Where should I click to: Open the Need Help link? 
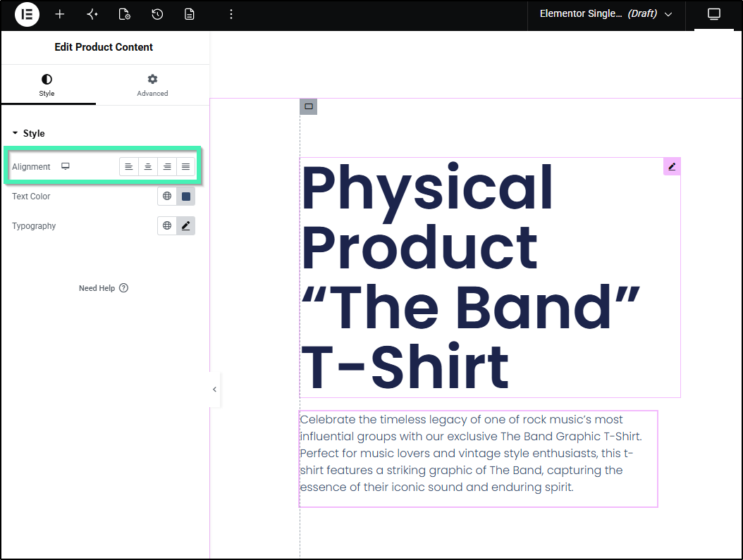[104, 288]
